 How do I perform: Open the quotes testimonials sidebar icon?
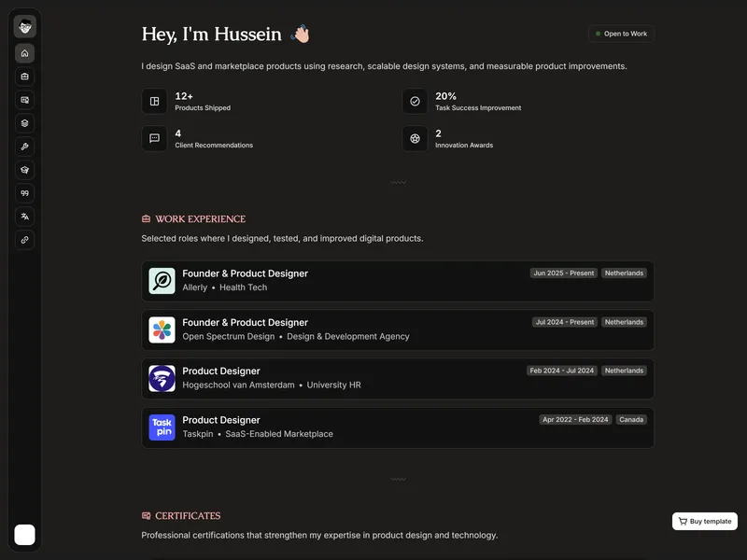pyautogui.click(x=25, y=193)
